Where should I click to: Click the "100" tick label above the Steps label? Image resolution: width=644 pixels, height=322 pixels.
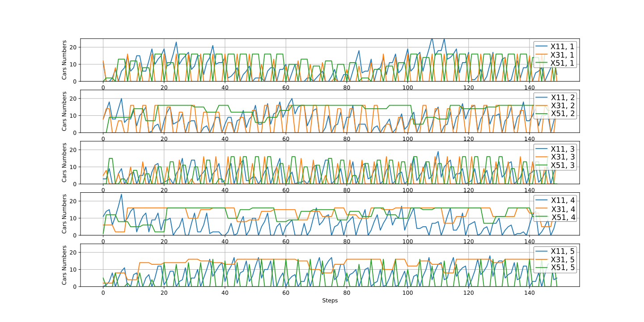407,292
